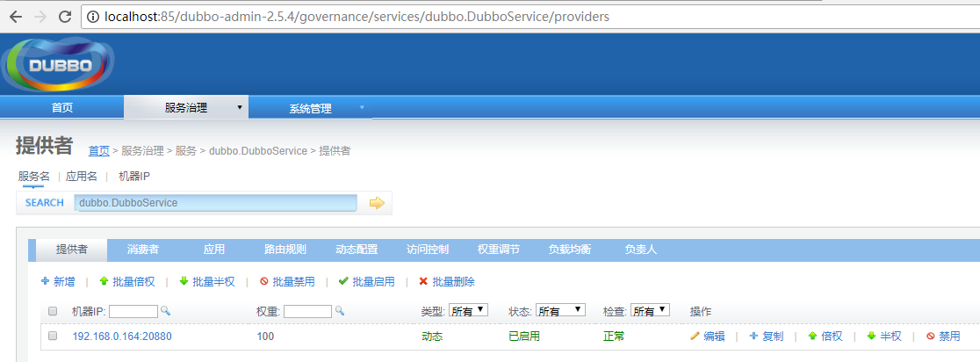Image resolution: width=980 pixels, height=362 pixels.
Task: Click the plus icon for 复制 in row
Action: point(753,336)
